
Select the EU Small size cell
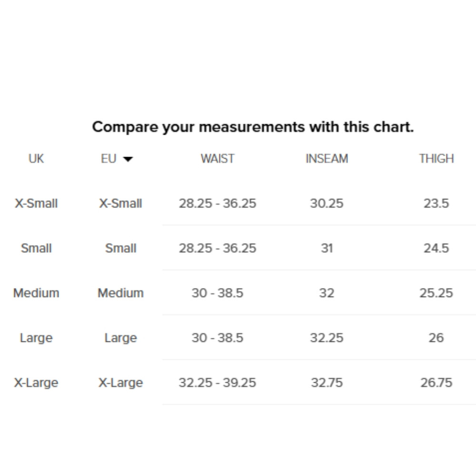[120, 248]
